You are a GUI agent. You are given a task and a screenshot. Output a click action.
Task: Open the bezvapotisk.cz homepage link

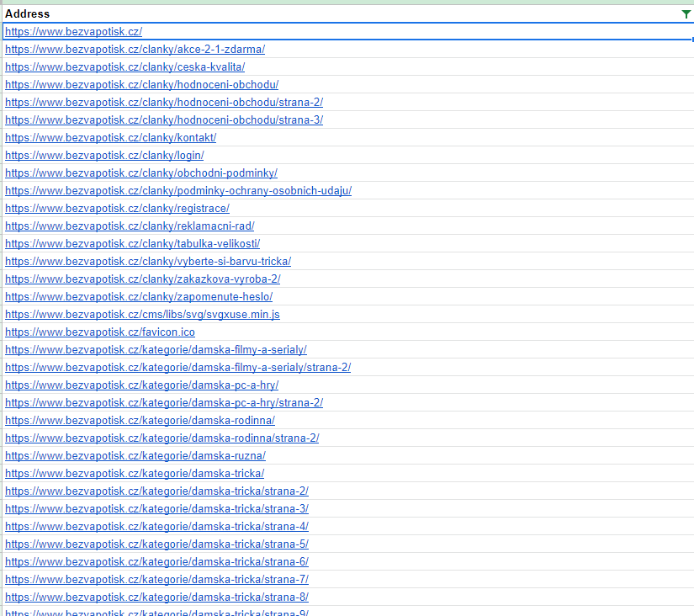[x=73, y=31]
